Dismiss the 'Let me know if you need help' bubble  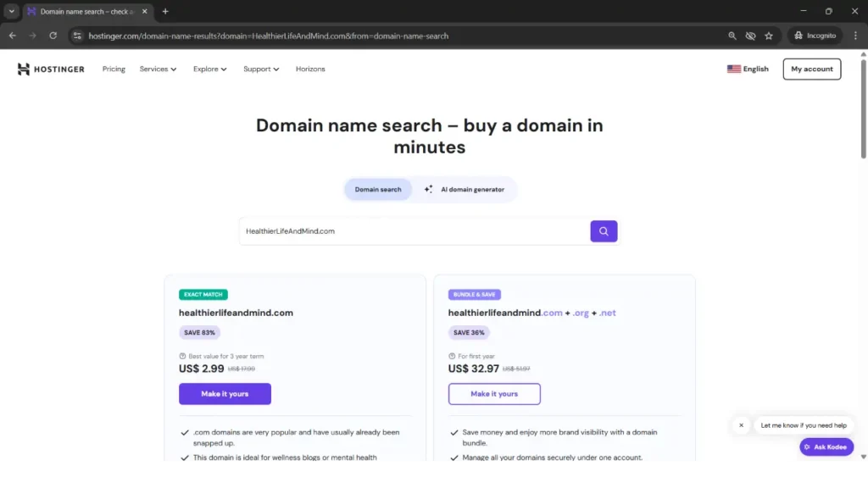point(741,425)
